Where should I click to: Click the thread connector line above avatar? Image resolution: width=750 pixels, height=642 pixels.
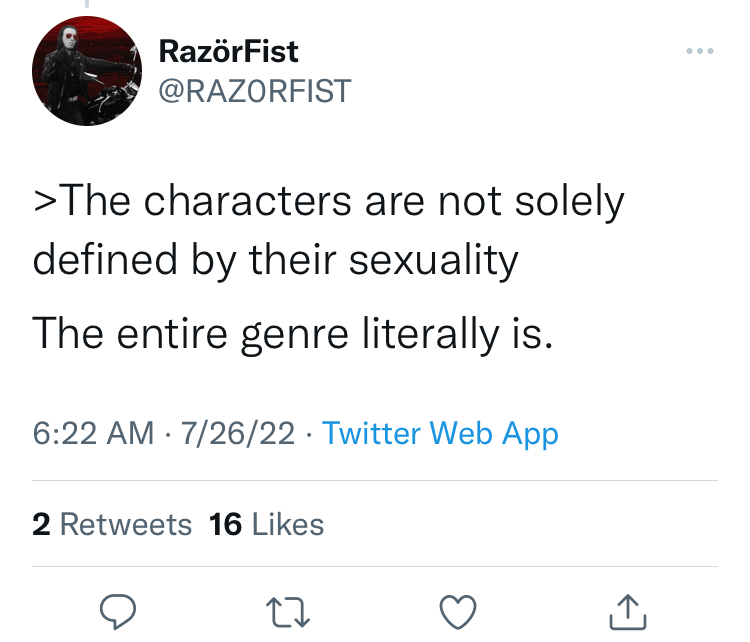[x=87, y=4]
